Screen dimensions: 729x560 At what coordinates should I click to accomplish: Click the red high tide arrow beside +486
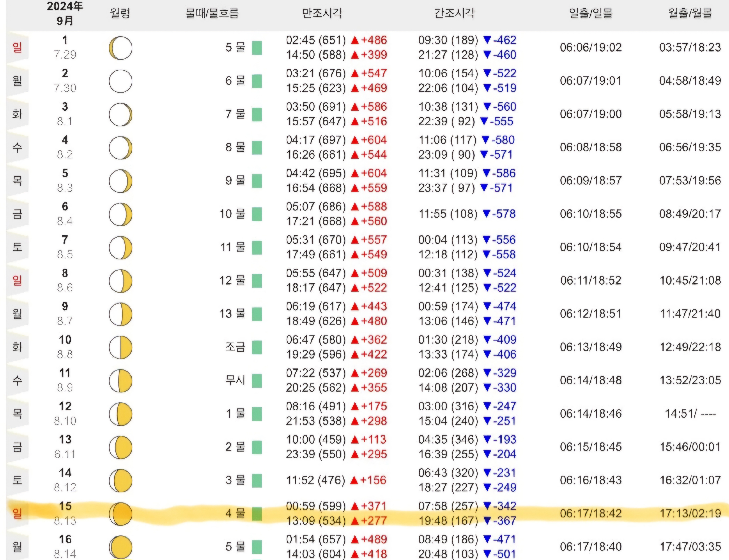(x=355, y=40)
